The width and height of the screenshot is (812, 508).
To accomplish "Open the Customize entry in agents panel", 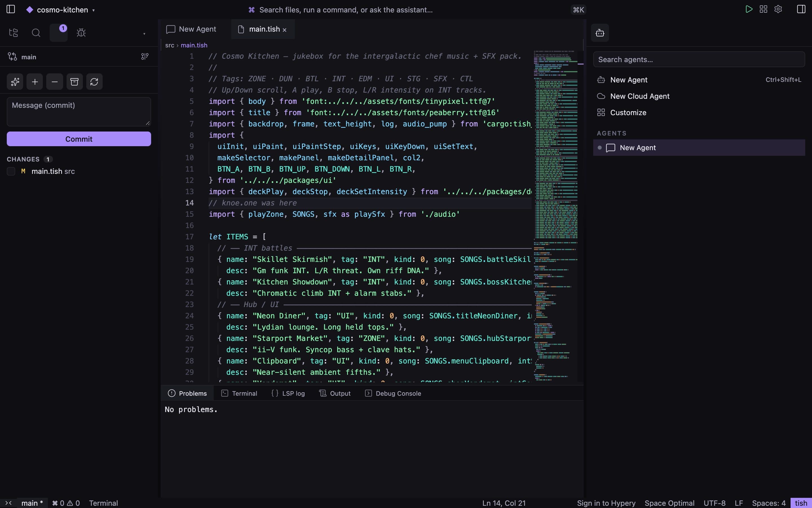I will pyautogui.click(x=699, y=113).
